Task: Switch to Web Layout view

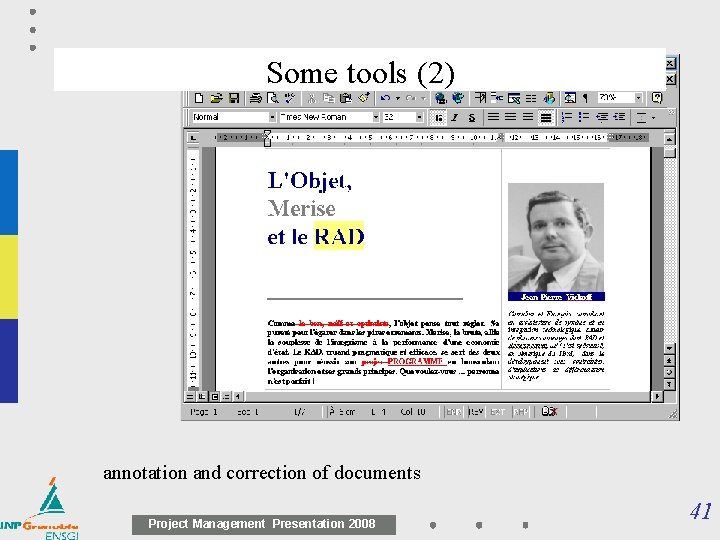Action: 202,396
